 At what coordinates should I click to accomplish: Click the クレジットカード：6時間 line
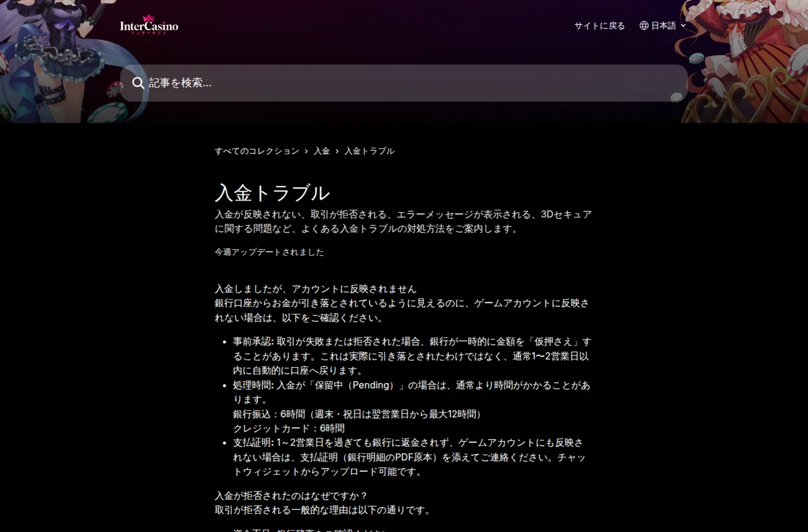[289, 428]
